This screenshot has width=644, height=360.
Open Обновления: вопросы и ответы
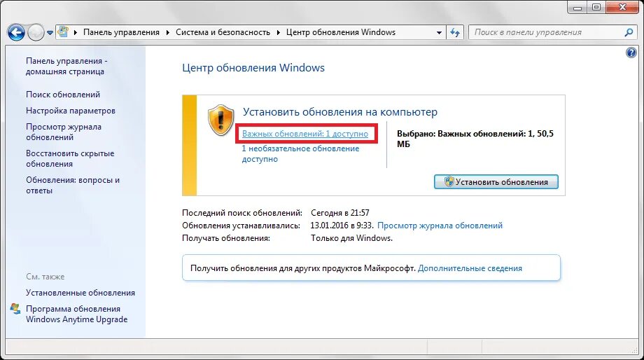(x=73, y=186)
